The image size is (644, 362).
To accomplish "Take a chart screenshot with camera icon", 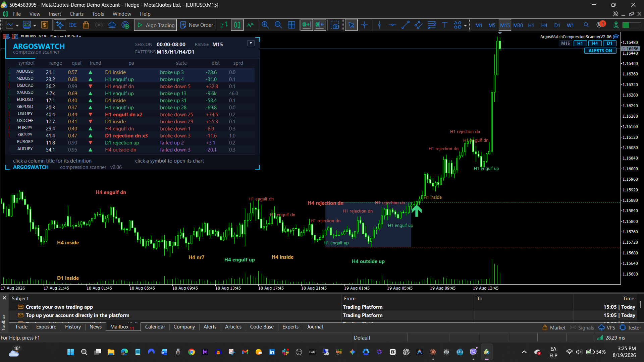I will [x=335, y=25].
